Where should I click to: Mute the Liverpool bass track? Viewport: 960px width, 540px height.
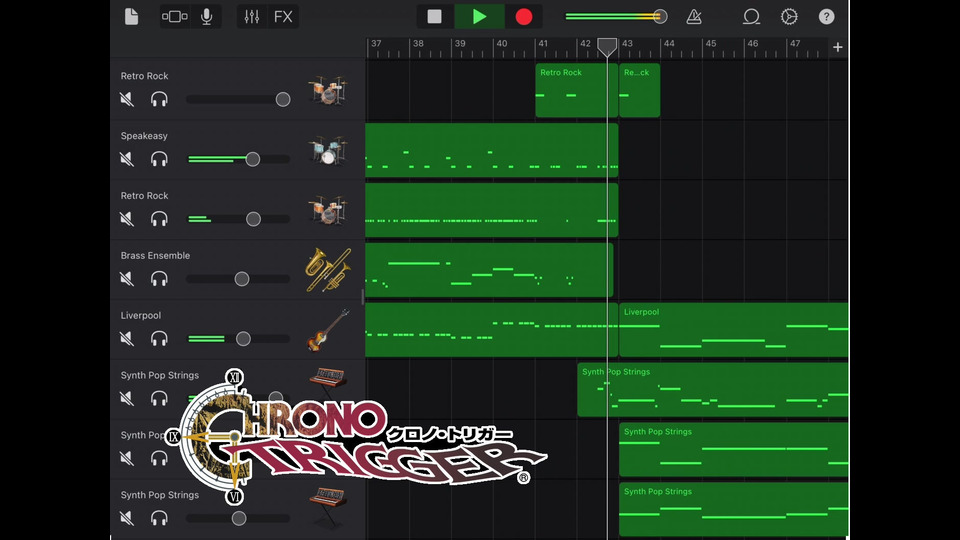(x=127, y=339)
